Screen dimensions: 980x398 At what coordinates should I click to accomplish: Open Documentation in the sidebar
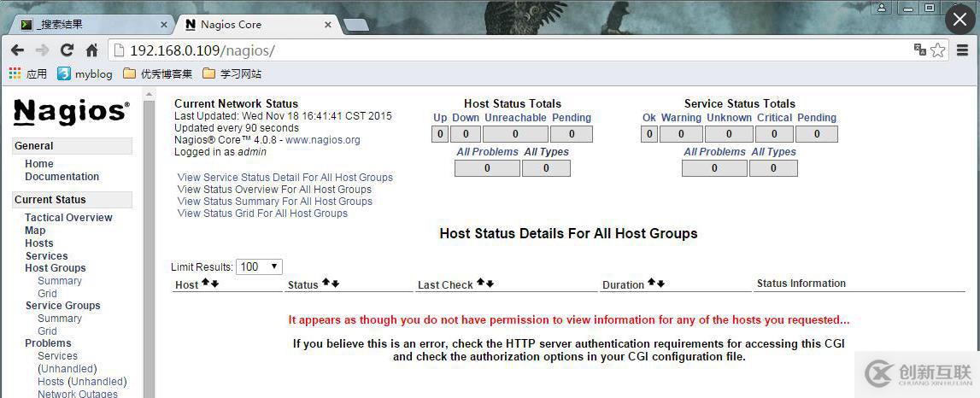[62, 177]
